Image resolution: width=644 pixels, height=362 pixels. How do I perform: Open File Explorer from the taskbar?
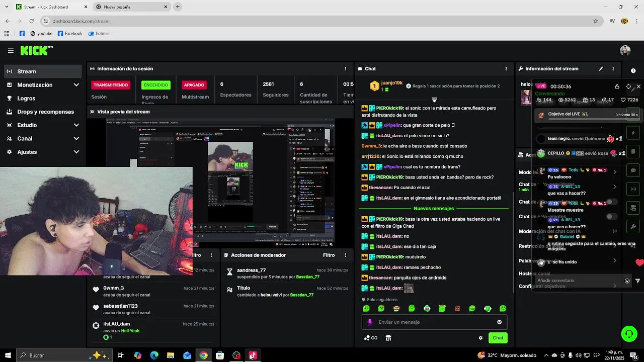171,355
